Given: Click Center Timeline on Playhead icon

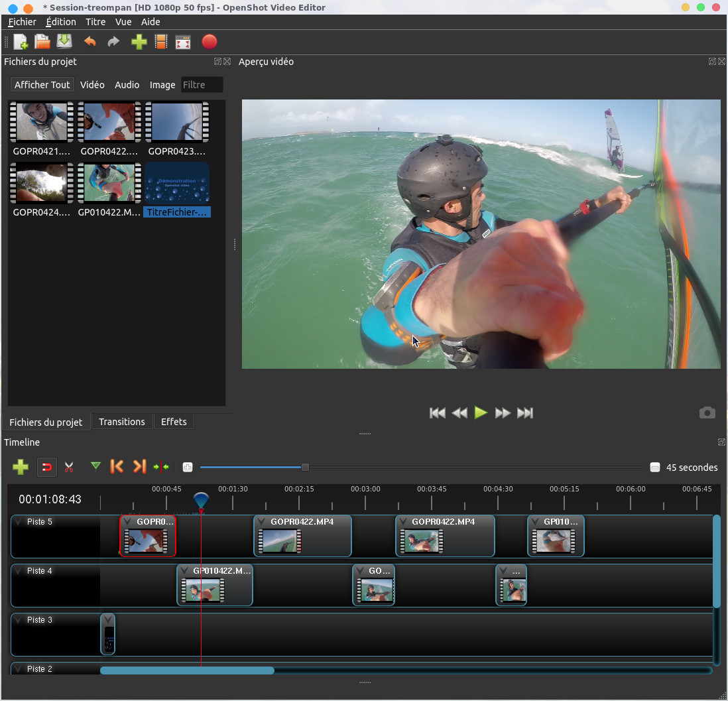Looking at the screenshot, I should [x=161, y=467].
